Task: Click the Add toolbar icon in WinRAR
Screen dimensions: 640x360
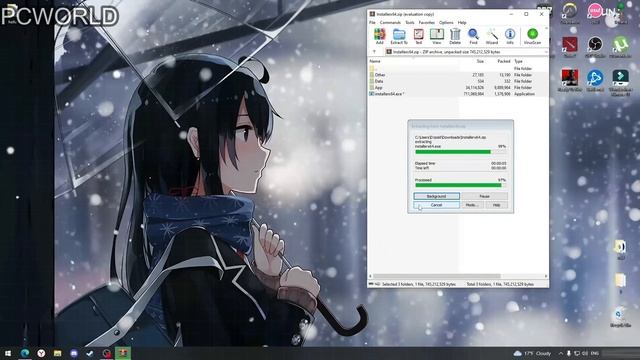Action: click(x=380, y=36)
